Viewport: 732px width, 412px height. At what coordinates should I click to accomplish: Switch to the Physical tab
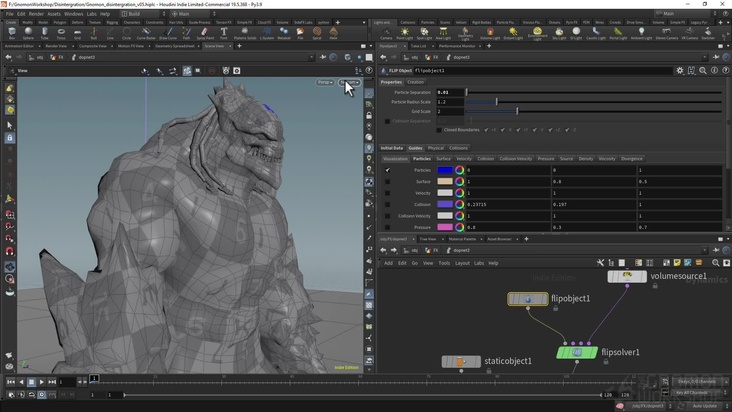436,147
